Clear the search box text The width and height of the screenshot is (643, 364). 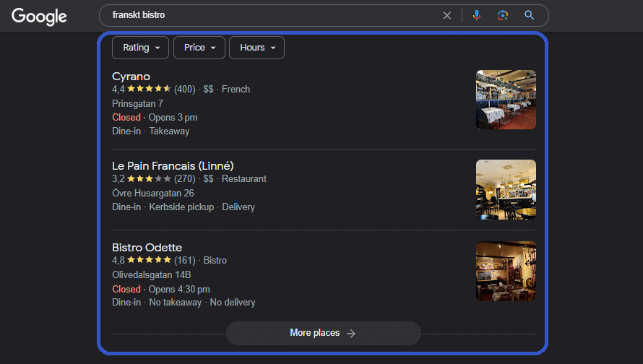tap(446, 15)
